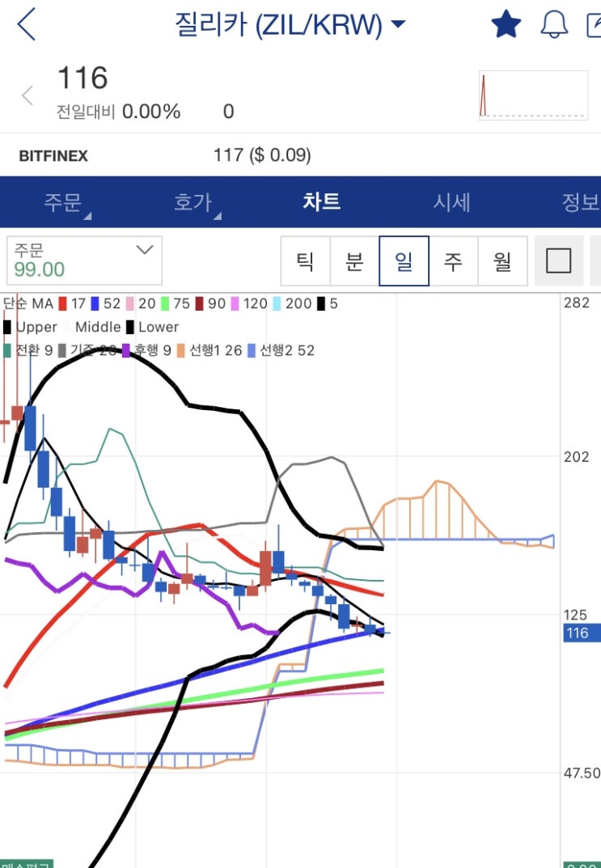Click the BITFINEX exchange label
The image size is (601, 868).
pyautogui.click(x=53, y=156)
